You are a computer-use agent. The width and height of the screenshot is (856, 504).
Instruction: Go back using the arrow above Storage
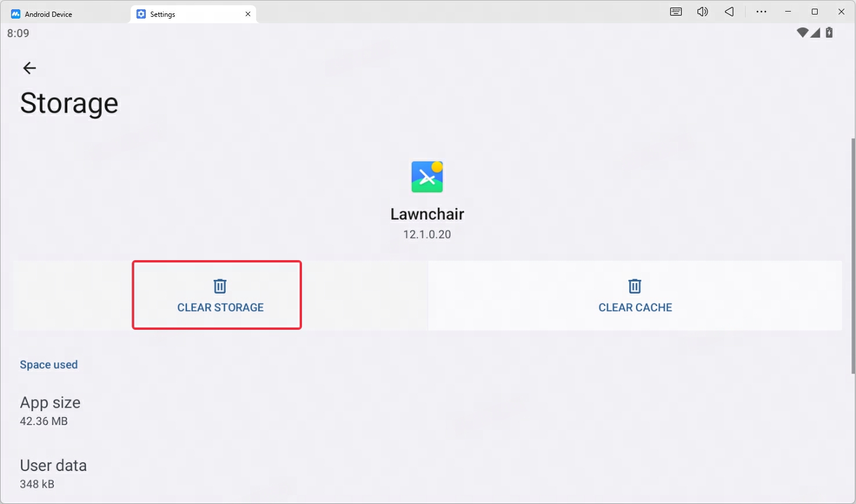point(29,68)
